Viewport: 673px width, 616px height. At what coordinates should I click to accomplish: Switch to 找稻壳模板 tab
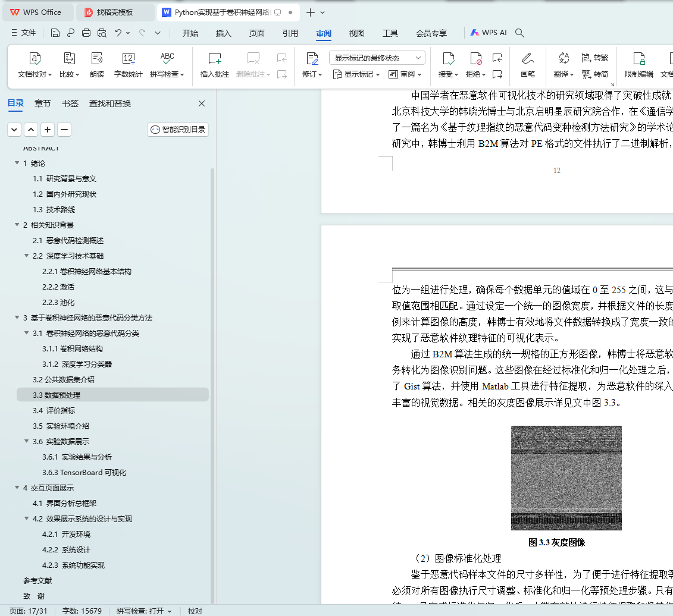[115, 12]
